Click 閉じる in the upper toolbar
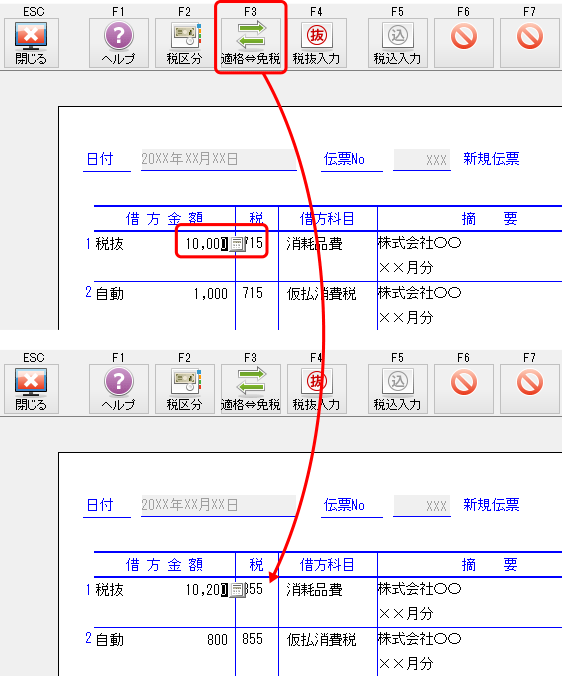562x676 pixels. click(x=31, y=43)
